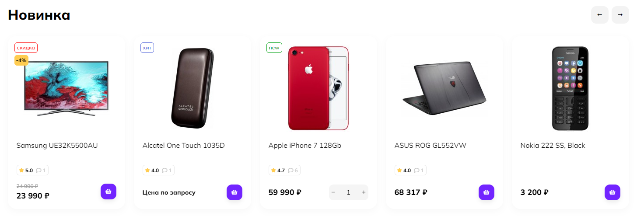Increase iPhone 7 quantity with plus
The width and height of the screenshot is (644, 216).
click(x=364, y=192)
